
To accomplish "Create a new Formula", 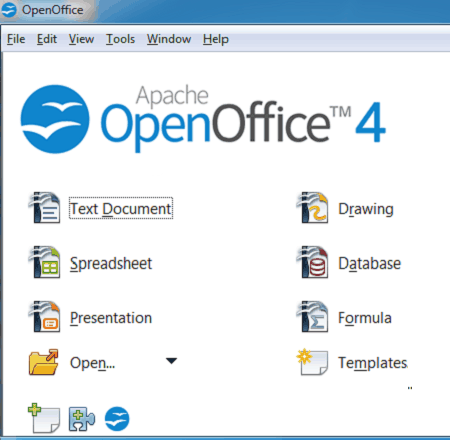I will [365, 318].
